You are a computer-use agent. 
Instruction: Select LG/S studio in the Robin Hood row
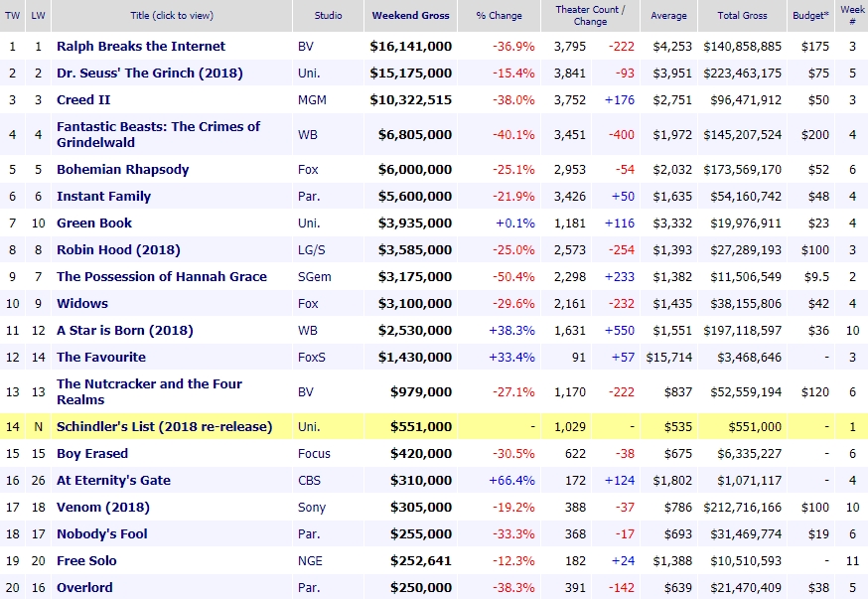pyautogui.click(x=312, y=249)
